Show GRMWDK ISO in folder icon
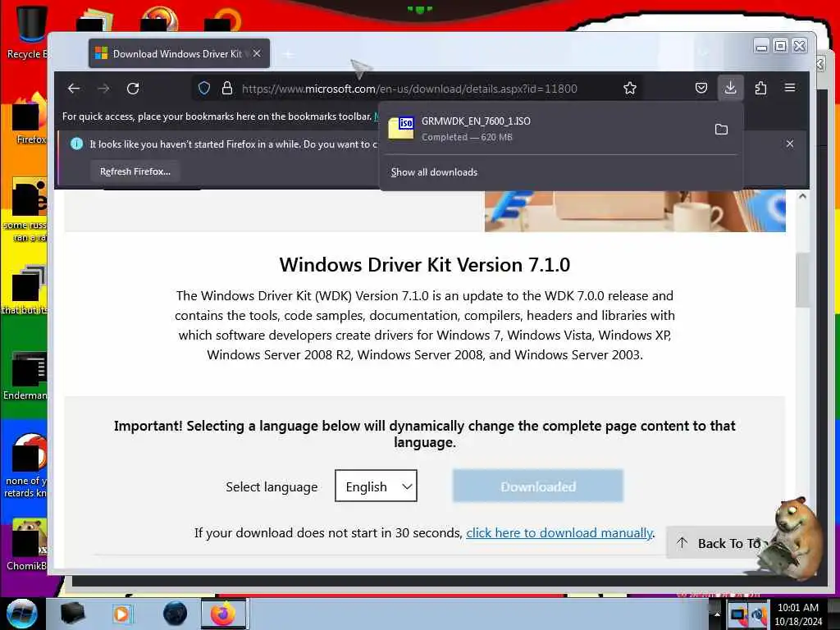The image size is (840, 630). pos(721,129)
